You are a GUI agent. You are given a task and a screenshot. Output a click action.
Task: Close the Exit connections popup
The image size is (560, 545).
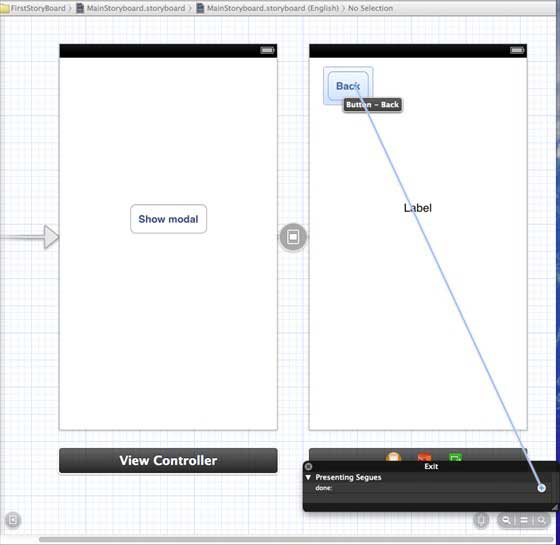pos(309,466)
